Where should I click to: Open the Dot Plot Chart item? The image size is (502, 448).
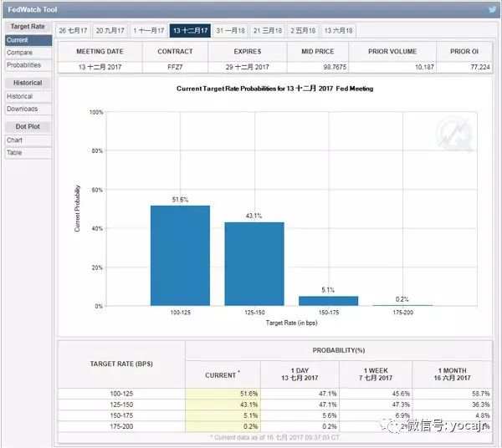click(x=28, y=140)
